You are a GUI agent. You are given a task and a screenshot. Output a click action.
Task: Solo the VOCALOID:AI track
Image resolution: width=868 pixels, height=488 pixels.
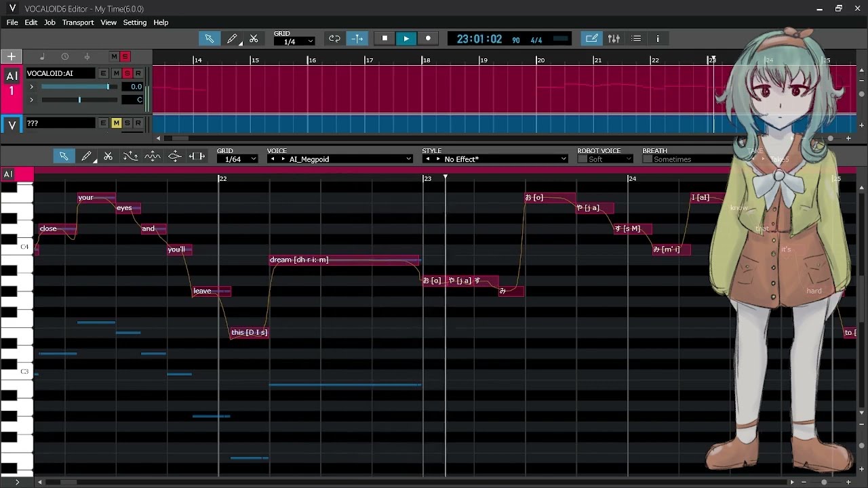point(127,73)
